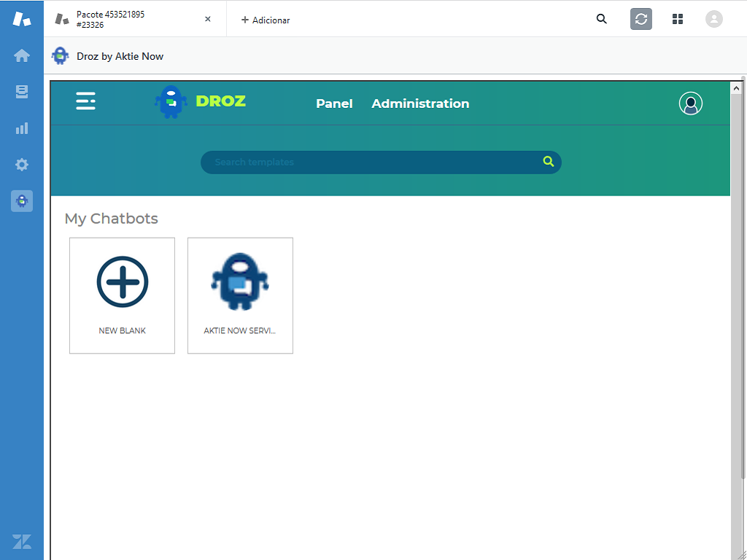Expand the Droz hamburger menu

pyautogui.click(x=85, y=101)
